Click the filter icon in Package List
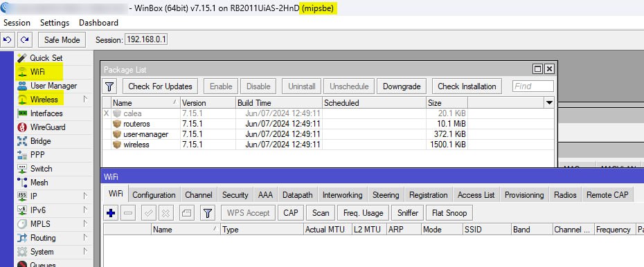644x267 pixels. (109, 86)
